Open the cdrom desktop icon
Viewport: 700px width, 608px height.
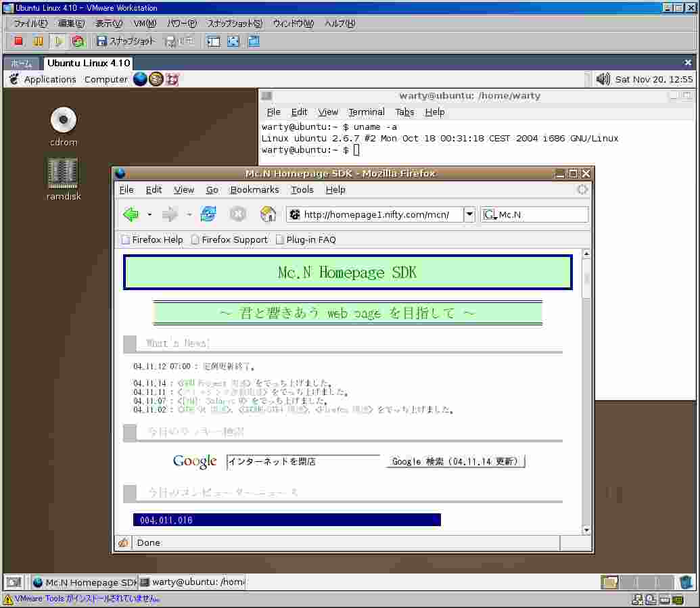click(x=64, y=120)
